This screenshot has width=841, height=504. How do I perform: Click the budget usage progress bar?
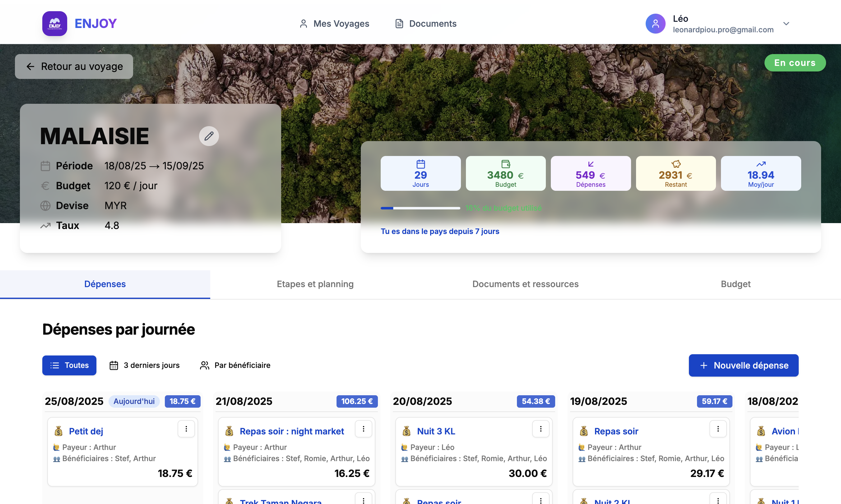420,208
